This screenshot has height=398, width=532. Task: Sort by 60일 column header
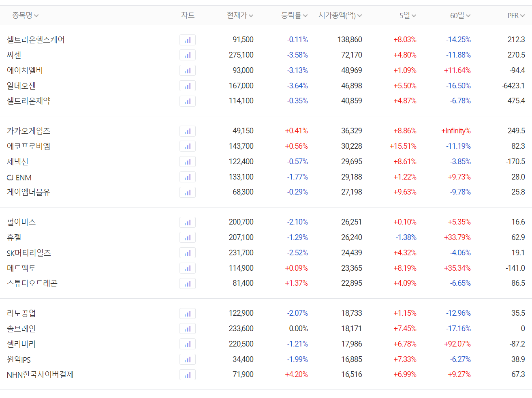(460, 15)
